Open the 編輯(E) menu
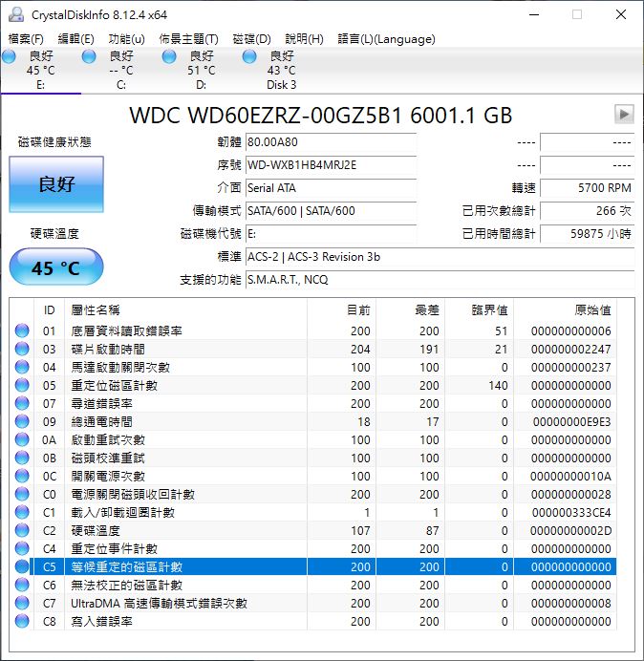The width and height of the screenshot is (644, 661). [x=75, y=39]
